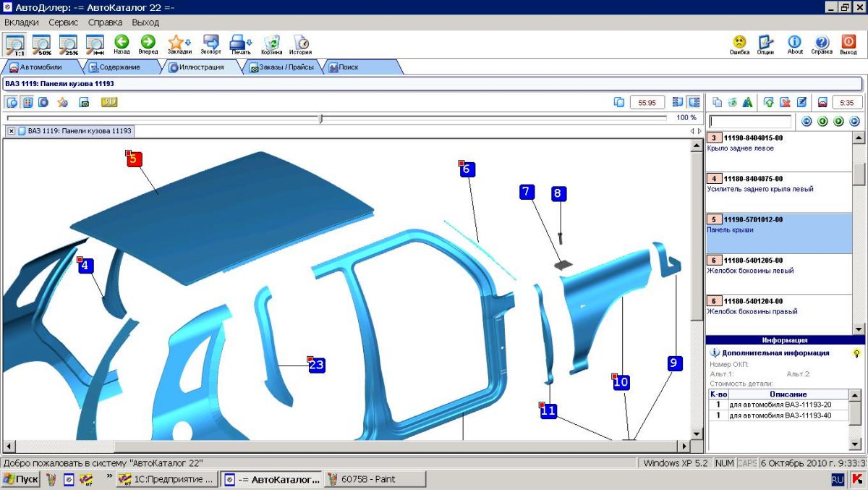Select part 11180-8404075-00 Усилитель заднего крыла
The width and height of the screenshot is (868, 490).
coord(778,193)
